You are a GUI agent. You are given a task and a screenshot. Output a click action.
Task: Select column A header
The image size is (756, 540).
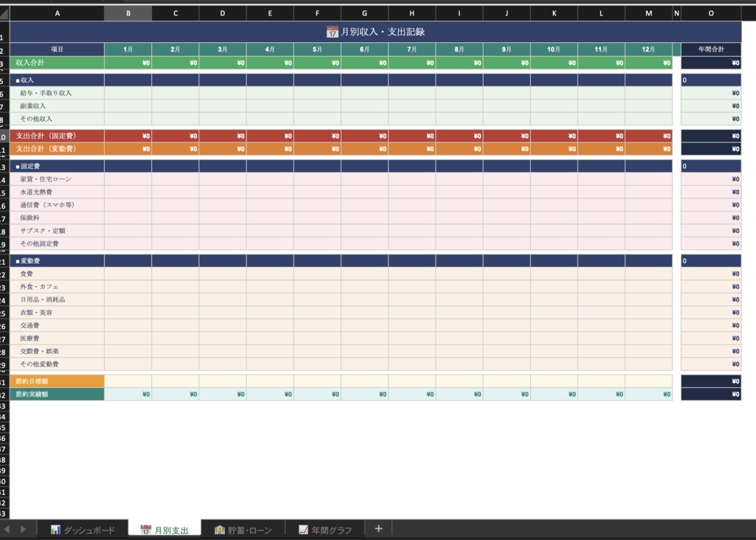tap(57, 13)
